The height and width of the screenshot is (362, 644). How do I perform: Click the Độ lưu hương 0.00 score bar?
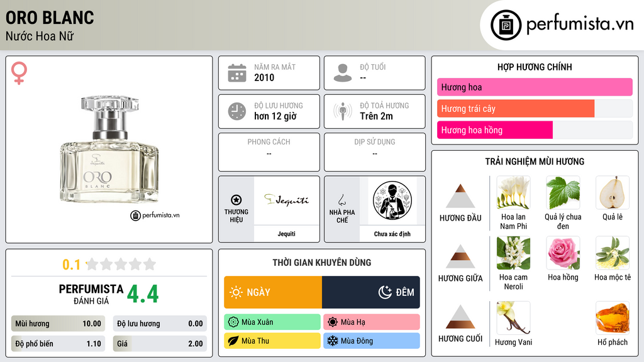point(160,324)
